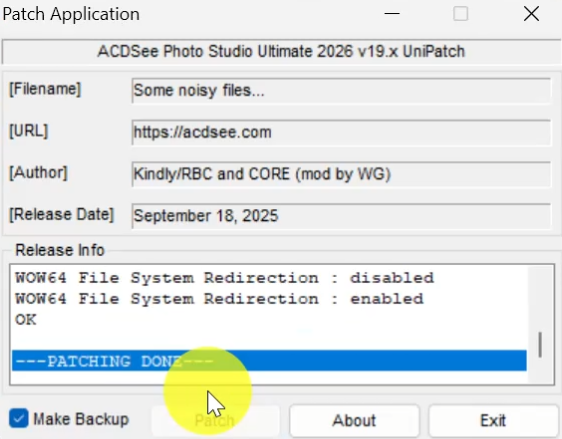Toggle the Make Backup checkbox
Image resolution: width=562 pixels, height=439 pixels.
tap(19, 418)
